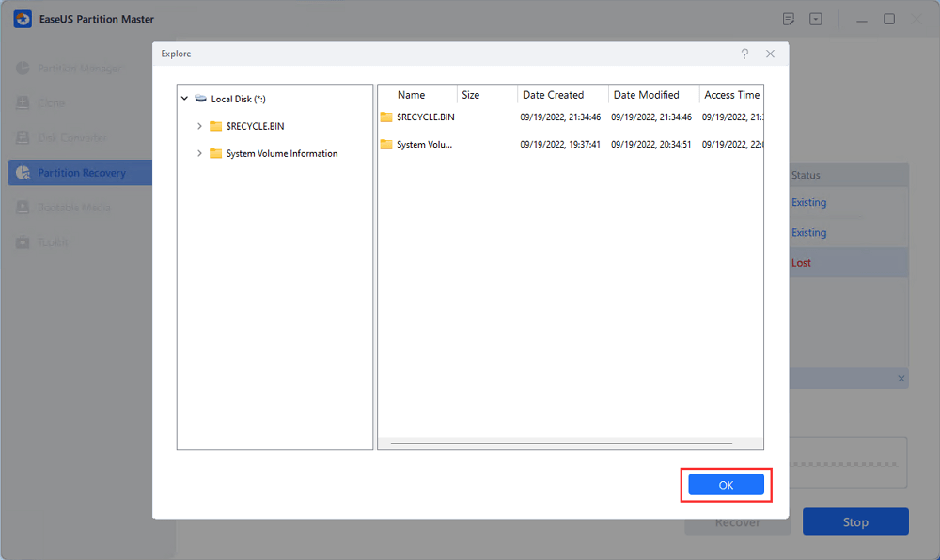Screen dimensions: 940x560
Task: Sort file list by Size column
Action: pyautogui.click(x=470, y=95)
